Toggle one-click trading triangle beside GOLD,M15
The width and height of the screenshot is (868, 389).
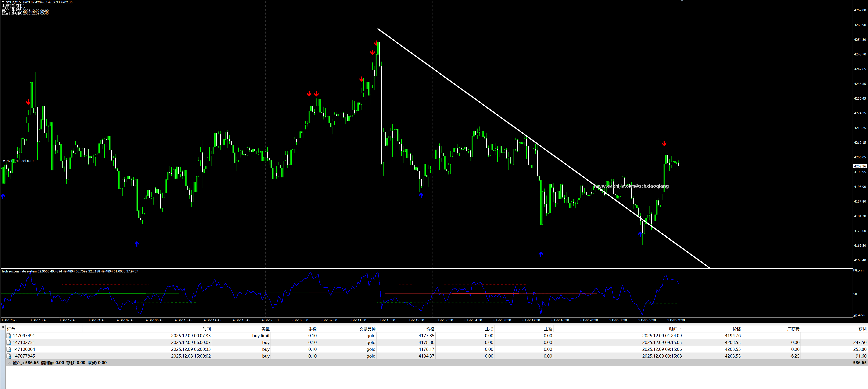coord(3,2)
